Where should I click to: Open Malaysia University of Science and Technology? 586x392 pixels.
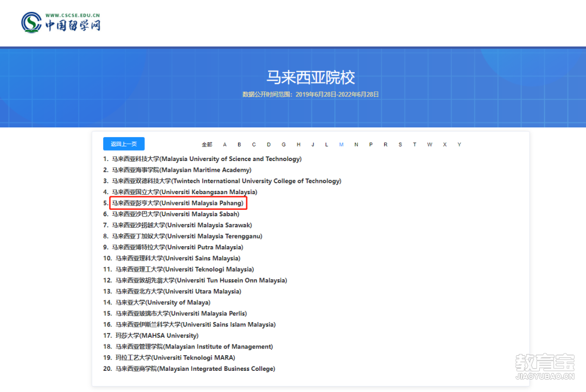pyautogui.click(x=207, y=159)
